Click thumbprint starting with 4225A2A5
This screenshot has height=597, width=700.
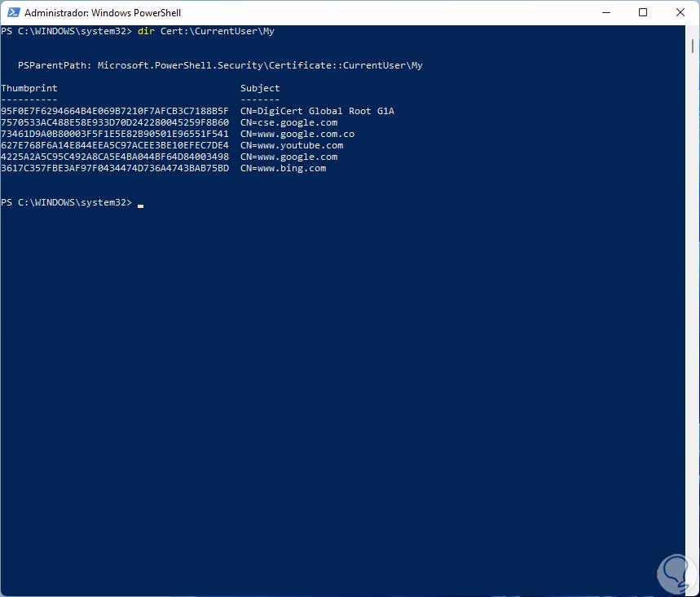115,157
